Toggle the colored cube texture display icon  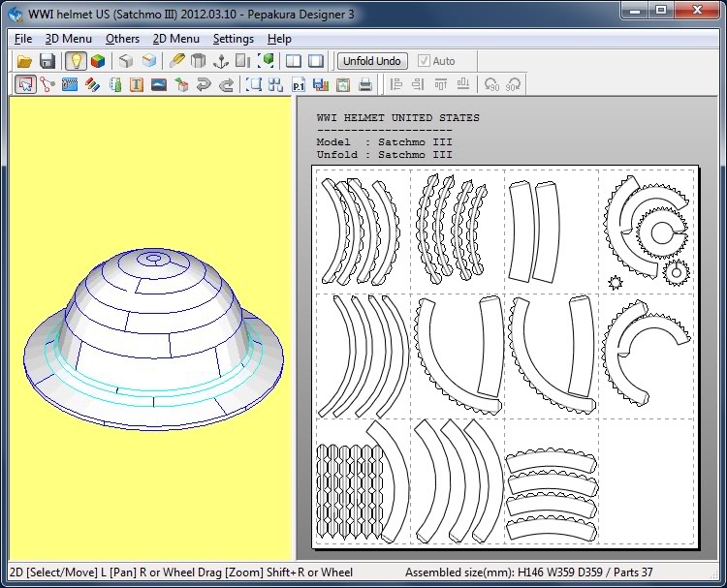point(97,61)
